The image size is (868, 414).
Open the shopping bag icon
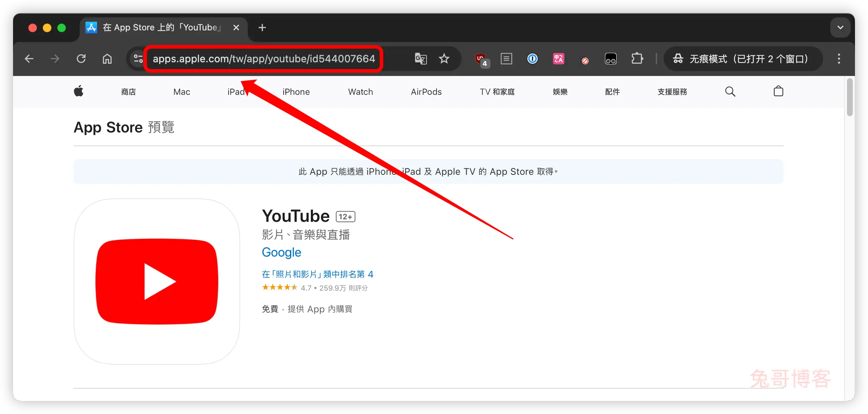coord(779,91)
